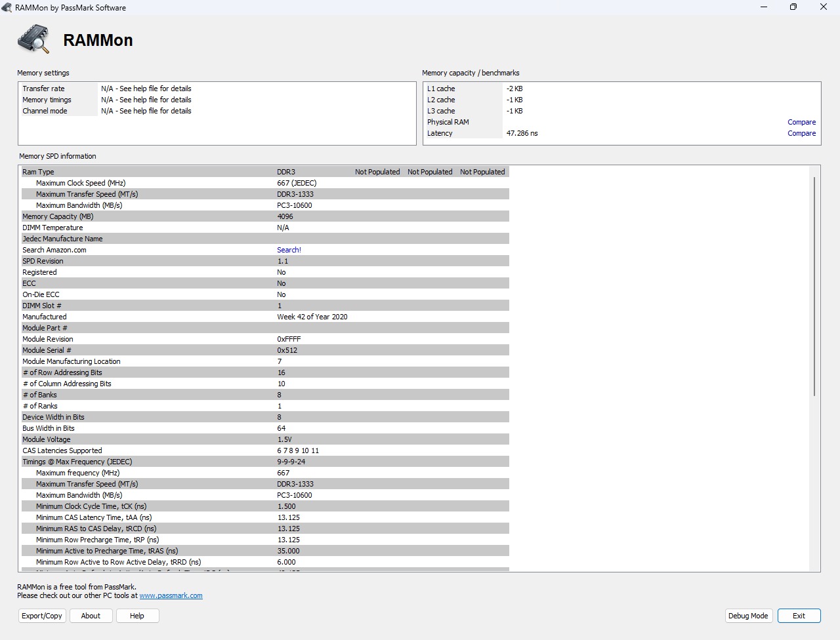Select the Memory timings row
The height and width of the screenshot is (640, 840).
click(x=217, y=100)
